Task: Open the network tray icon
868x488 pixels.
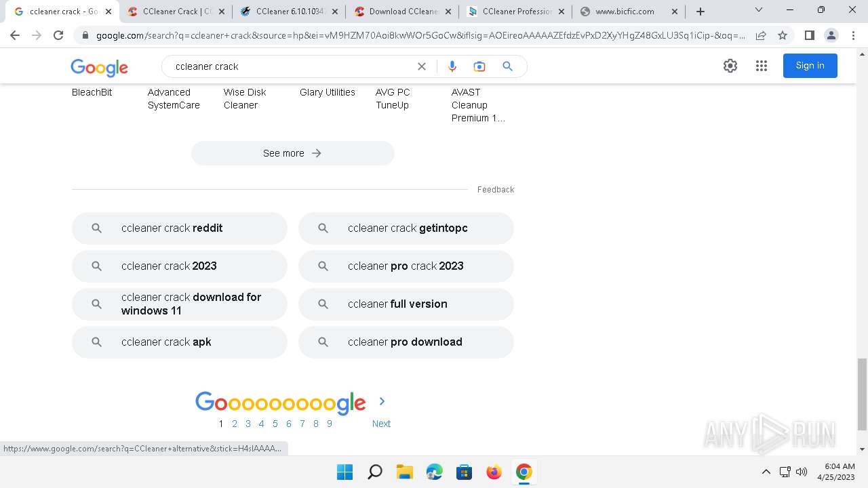Action: pos(785,472)
